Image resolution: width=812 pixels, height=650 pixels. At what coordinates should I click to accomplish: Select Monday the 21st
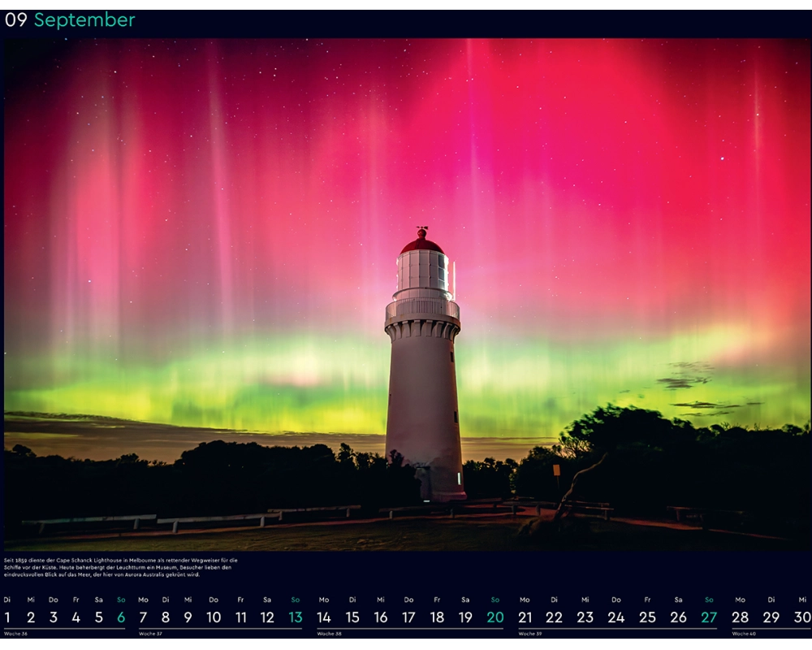click(525, 617)
